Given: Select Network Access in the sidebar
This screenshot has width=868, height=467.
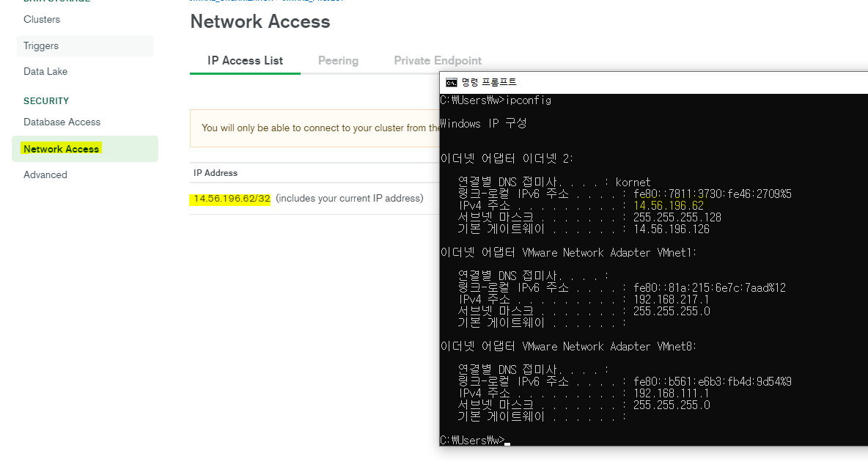Looking at the screenshot, I should 85,149.
